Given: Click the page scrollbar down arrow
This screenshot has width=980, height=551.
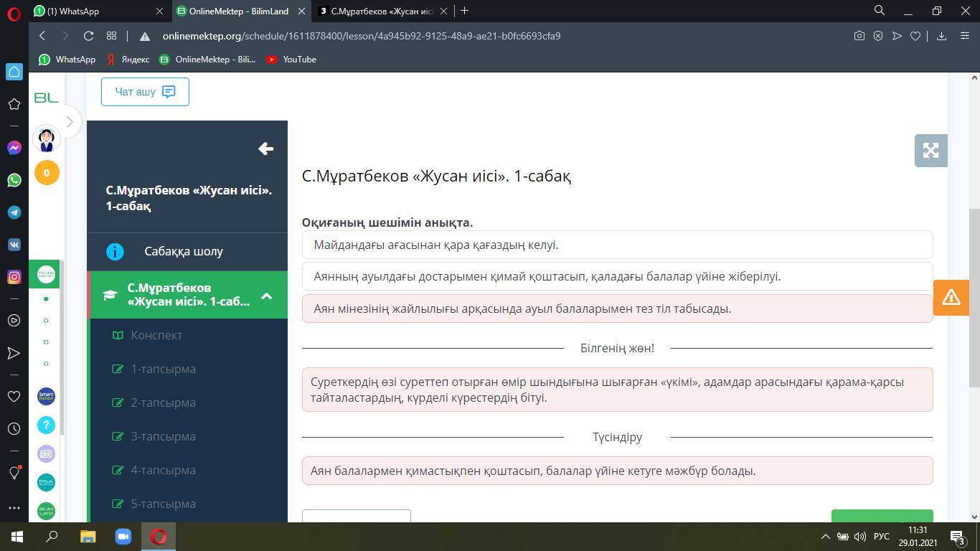Looking at the screenshot, I should click(974, 516).
